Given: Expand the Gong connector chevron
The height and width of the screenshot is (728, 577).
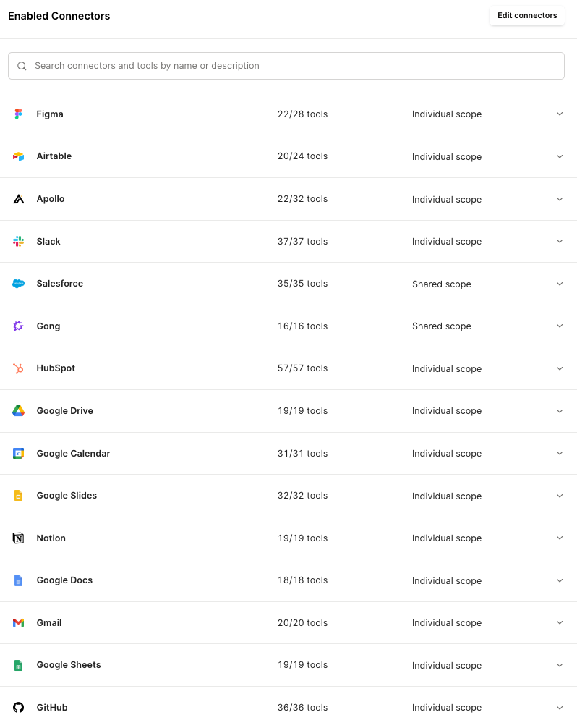Looking at the screenshot, I should pos(560,326).
